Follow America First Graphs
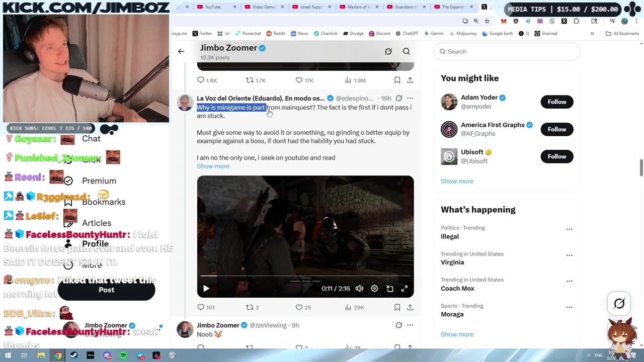 click(x=557, y=129)
